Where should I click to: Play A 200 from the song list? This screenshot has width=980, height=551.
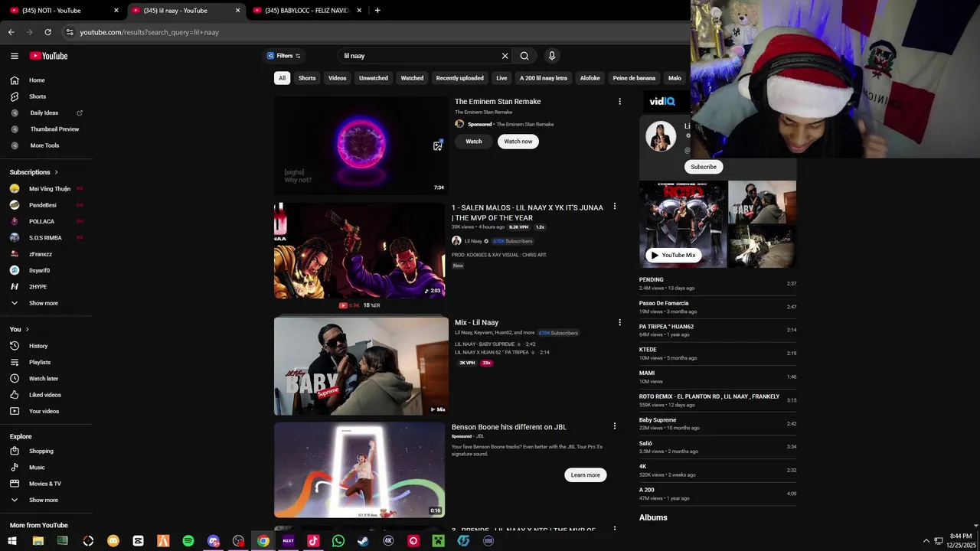click(x=717, y=494)
